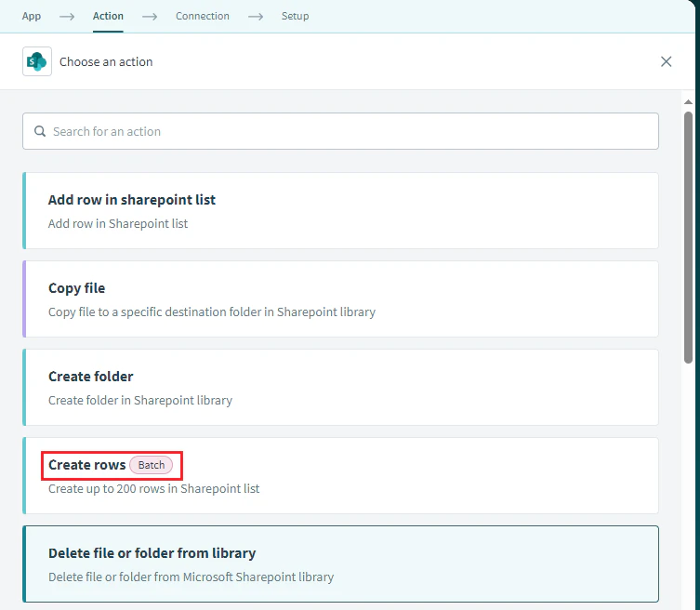This screenshot has width=700, height=610.
Task: Click the Batch badge on Create rows
Action: pyautogui.click(x=152, y=465)
